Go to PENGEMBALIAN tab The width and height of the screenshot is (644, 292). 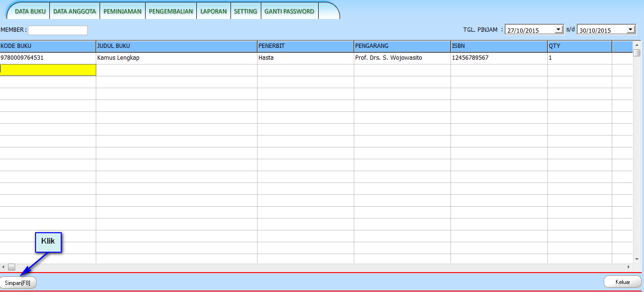click(x=171, y=11)
